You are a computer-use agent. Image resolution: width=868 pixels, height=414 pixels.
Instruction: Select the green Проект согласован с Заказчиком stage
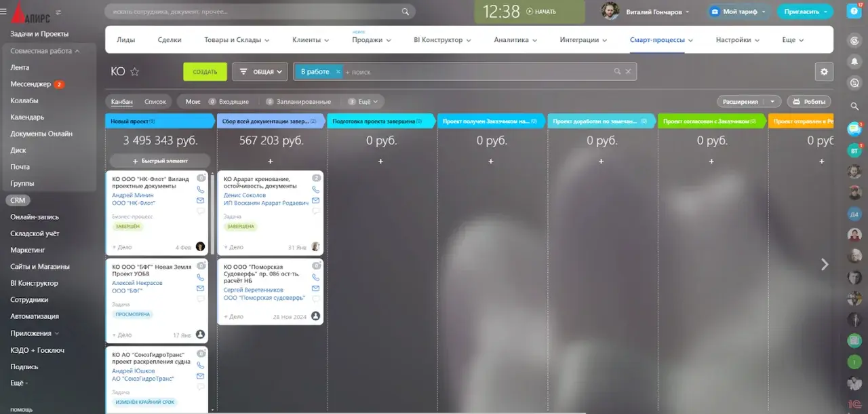[711, 121]
